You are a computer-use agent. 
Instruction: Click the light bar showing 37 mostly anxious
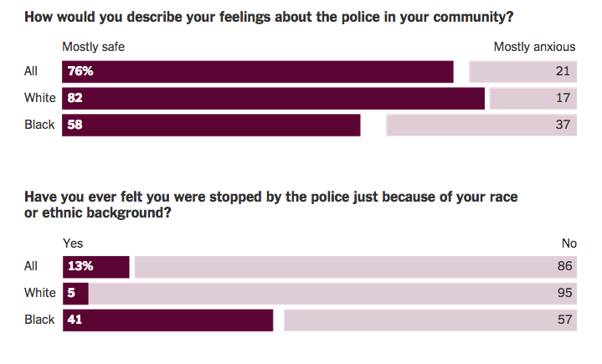pos(481,126)
